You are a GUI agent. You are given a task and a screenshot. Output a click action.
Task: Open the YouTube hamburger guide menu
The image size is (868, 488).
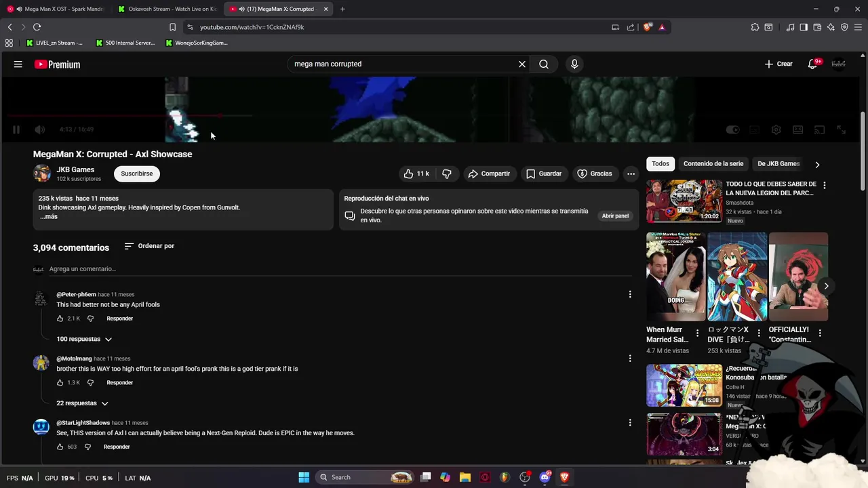[x=18, y=64]
